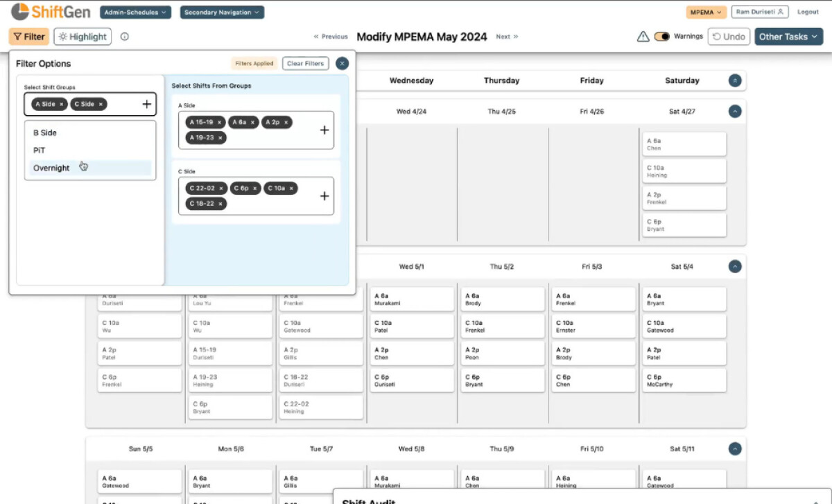This screenshot has width=832, height=504.
Task: Open the info icon beside Highlight
Action: (x=124, y=37)
